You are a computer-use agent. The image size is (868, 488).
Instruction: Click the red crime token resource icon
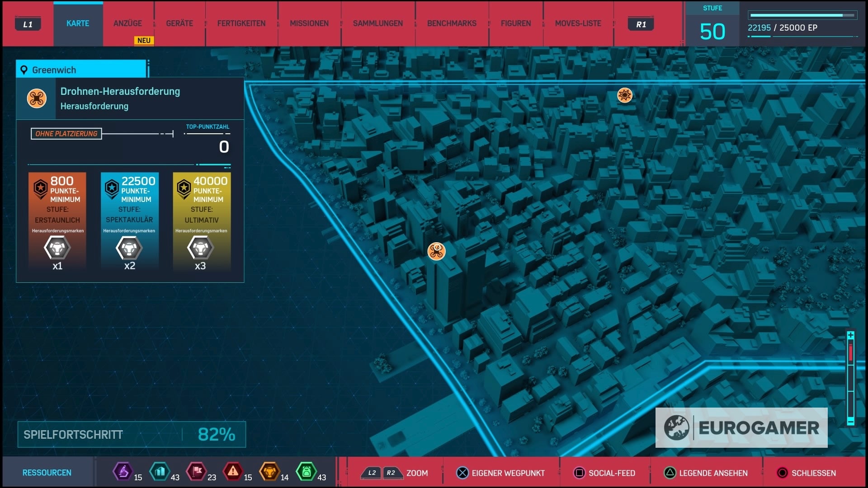233,472
